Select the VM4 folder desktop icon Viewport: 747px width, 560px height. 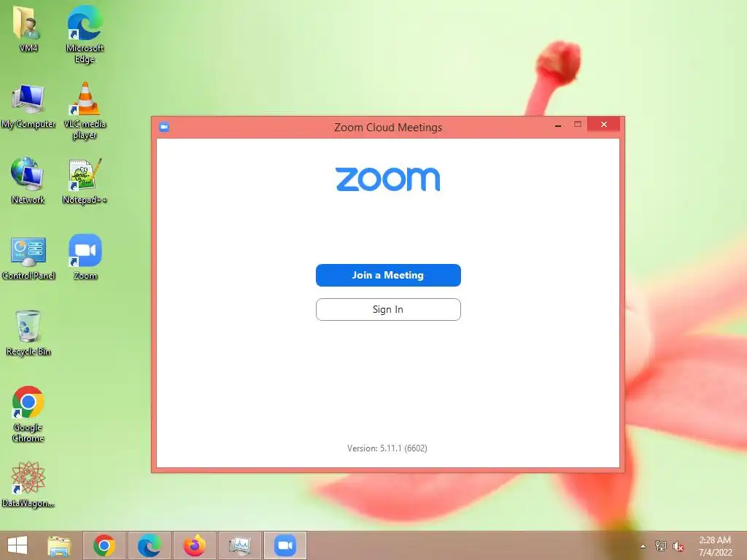28,29
